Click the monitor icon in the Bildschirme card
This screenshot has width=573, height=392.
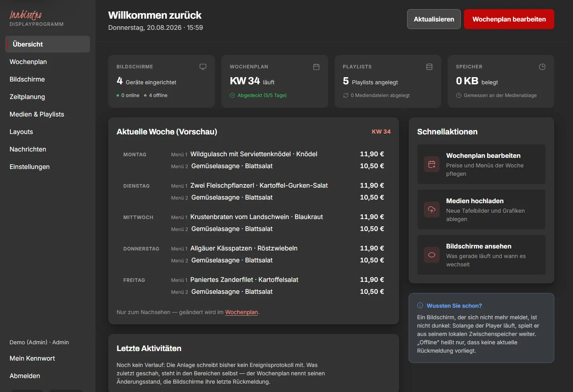(203, 67)
